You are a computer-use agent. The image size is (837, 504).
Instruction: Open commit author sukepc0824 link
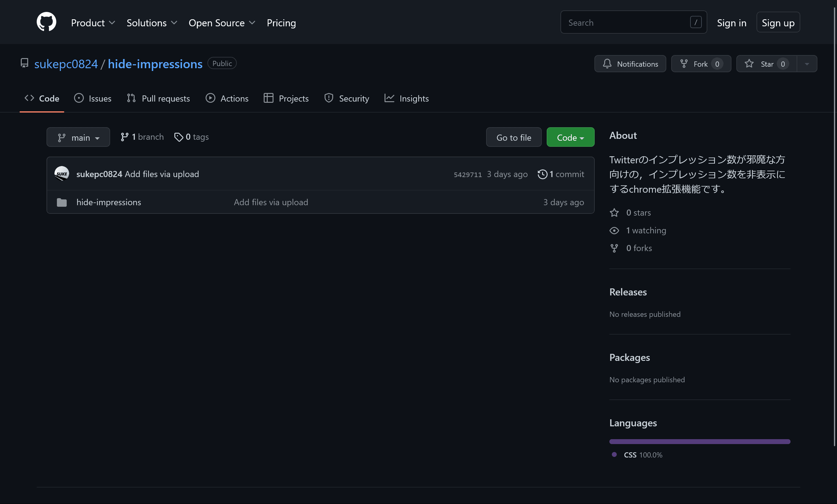99,174
